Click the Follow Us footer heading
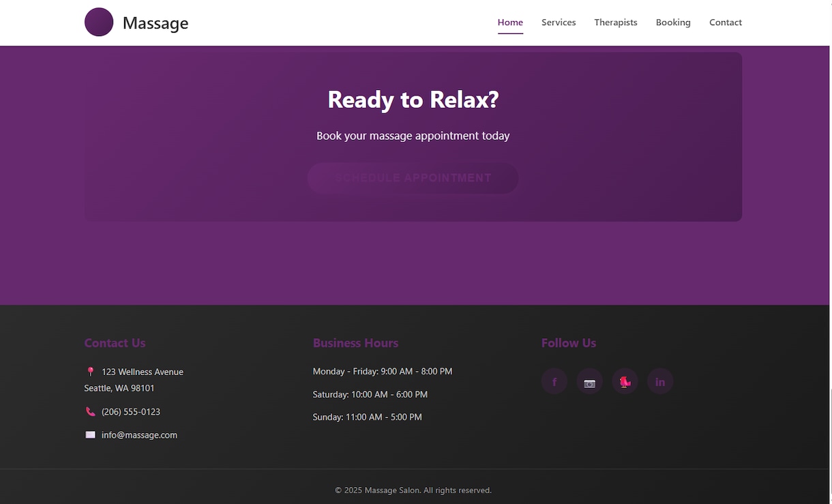 [569, 343]
